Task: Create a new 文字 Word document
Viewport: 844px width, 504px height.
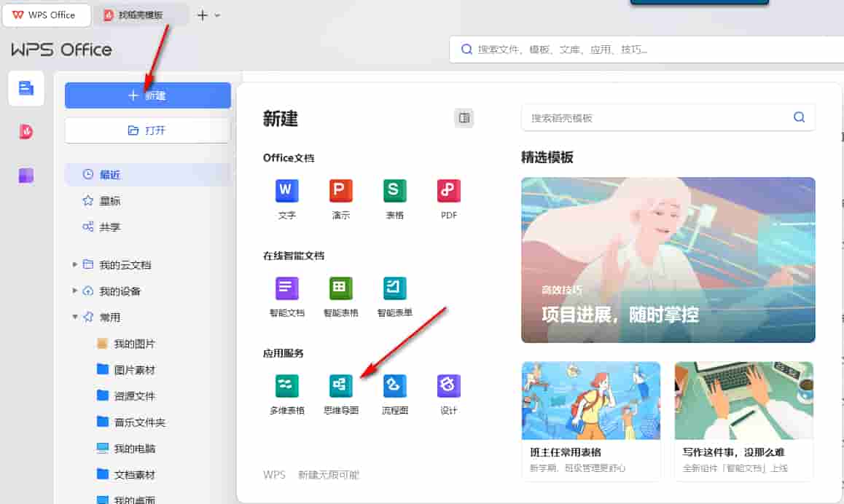Action: [x=287, y=200]
